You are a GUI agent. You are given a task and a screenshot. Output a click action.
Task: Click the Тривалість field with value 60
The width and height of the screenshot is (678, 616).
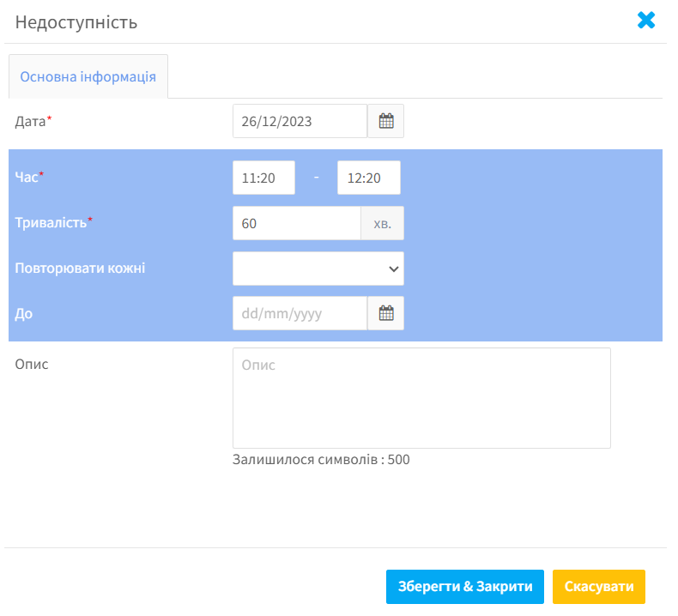(297, 223)
